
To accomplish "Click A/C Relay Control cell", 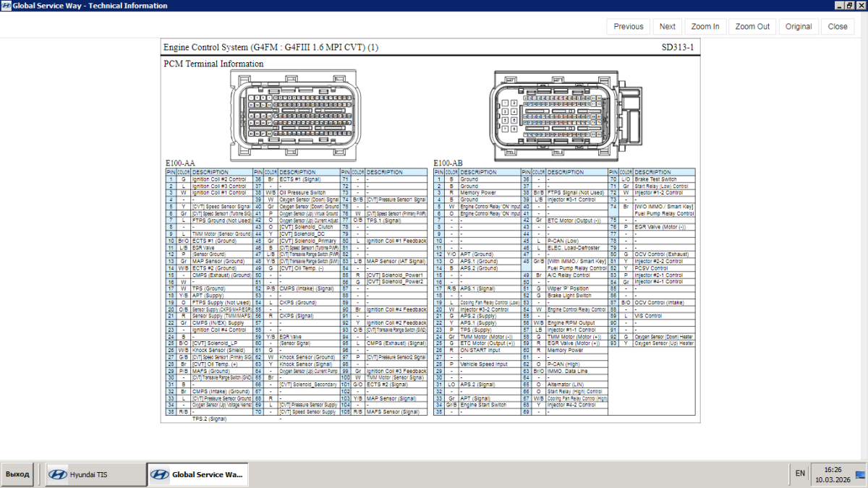I will coord(577,275).
